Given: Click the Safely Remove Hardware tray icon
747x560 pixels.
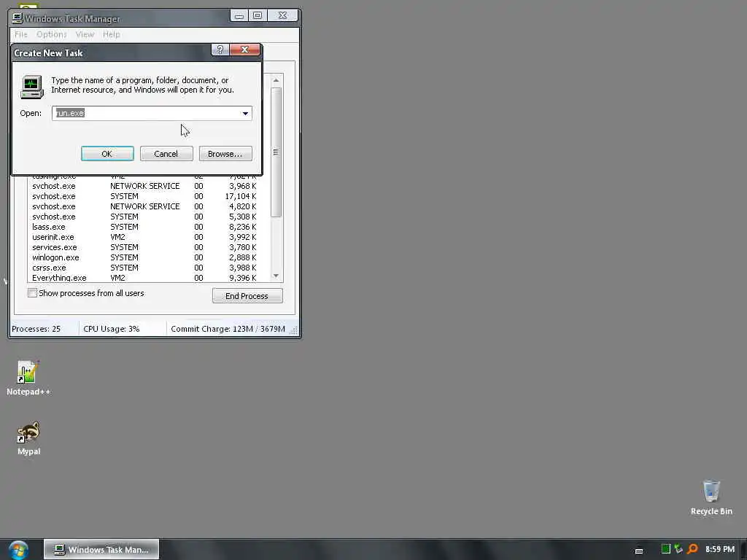Looking at the screenshot, I should pos(678,549).
